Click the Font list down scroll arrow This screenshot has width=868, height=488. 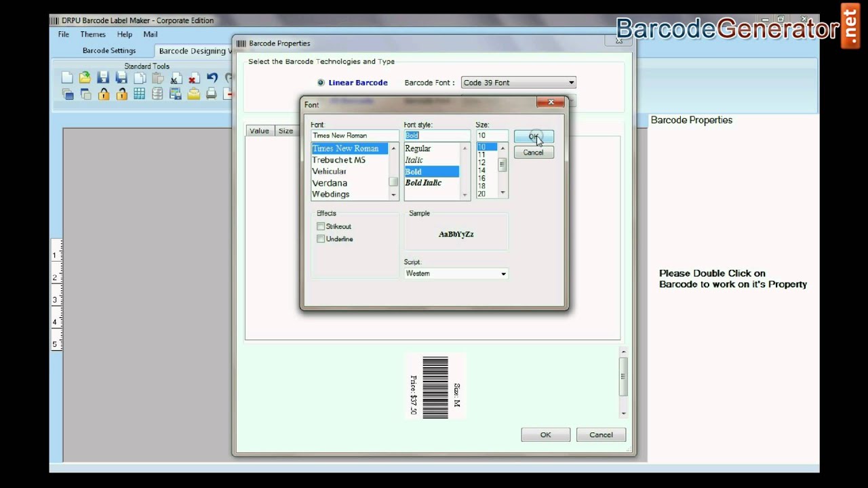click(393, 195)
